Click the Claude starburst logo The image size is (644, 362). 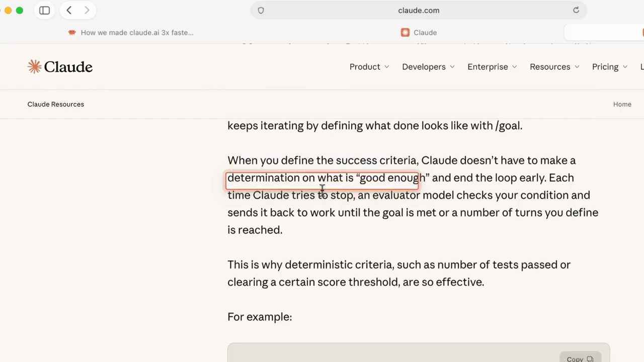pyautogui.click(x=34, y=66)
